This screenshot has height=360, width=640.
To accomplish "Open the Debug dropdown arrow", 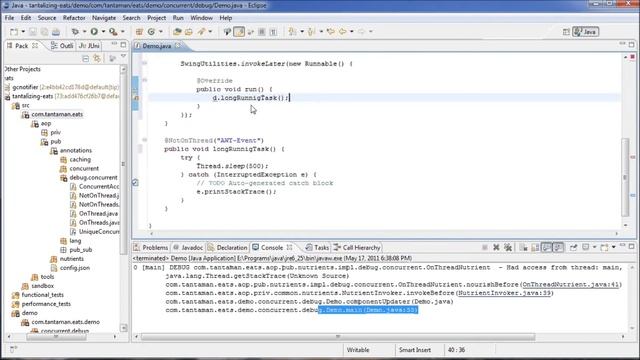I will point(84,31).
